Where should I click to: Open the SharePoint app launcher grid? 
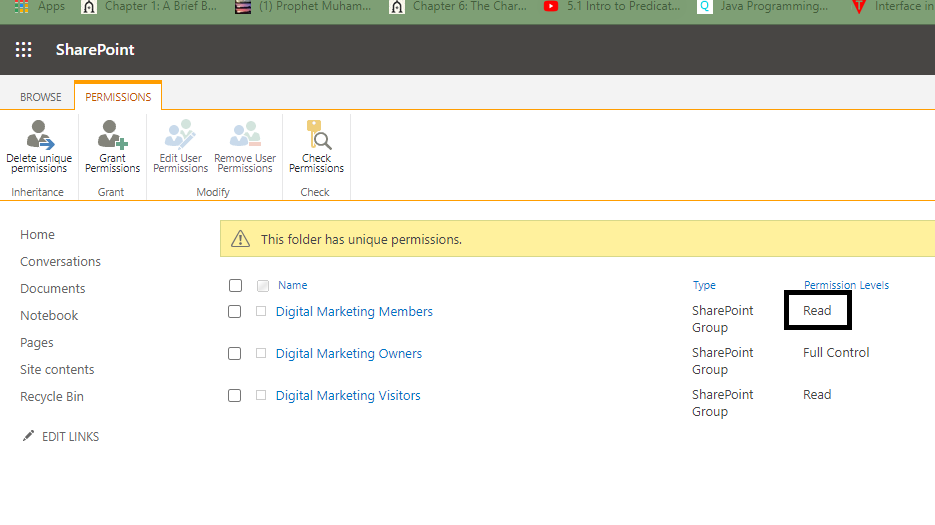23,50
